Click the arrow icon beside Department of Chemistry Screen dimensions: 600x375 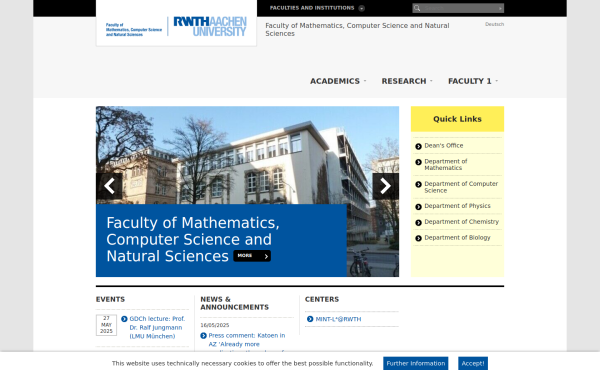click(x=418, y=223)
